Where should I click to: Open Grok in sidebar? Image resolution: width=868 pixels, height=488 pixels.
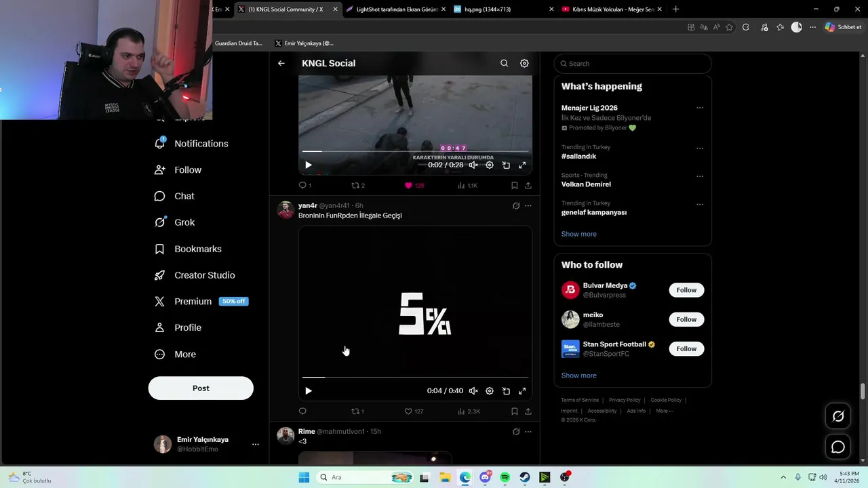point(174,222)
